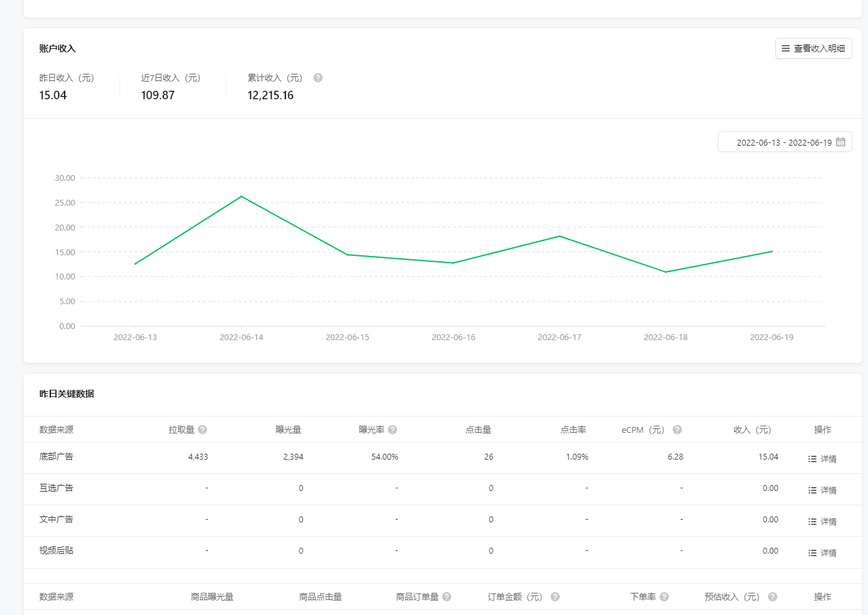Click the chart data point on 2022-06-17
This screenshot has width=868, height=615.
coord(560,236)
